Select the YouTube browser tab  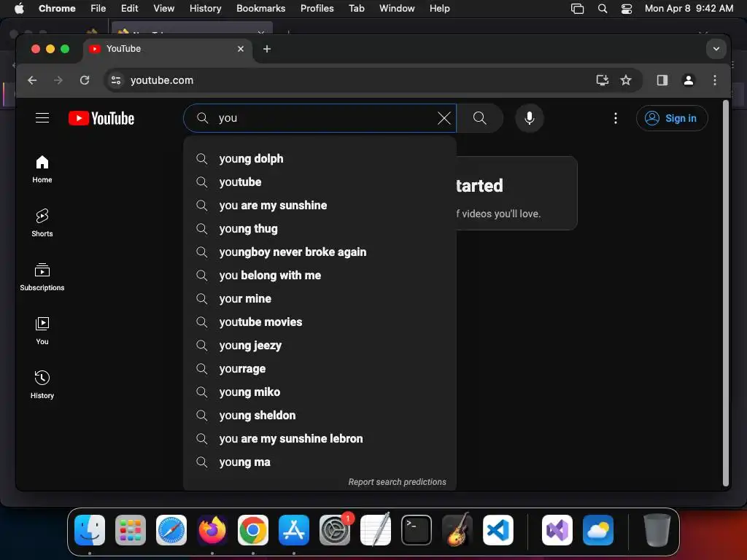(168, 49)
